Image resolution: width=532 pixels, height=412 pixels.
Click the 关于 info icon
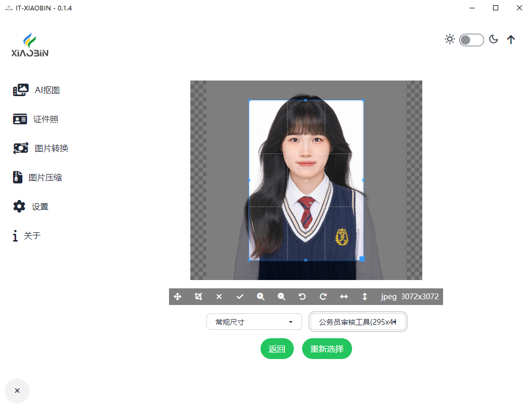coord(15,236)
